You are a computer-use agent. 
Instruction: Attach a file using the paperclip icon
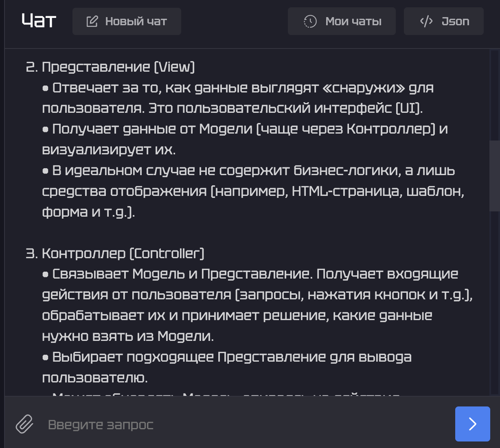pos(24,424)
